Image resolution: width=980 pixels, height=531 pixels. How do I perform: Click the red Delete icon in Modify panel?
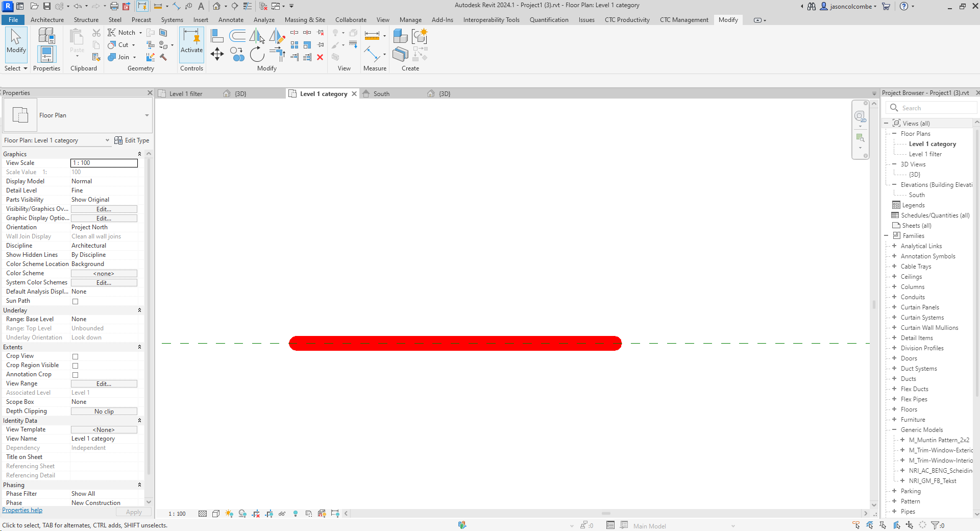click(x=320, y=57)
